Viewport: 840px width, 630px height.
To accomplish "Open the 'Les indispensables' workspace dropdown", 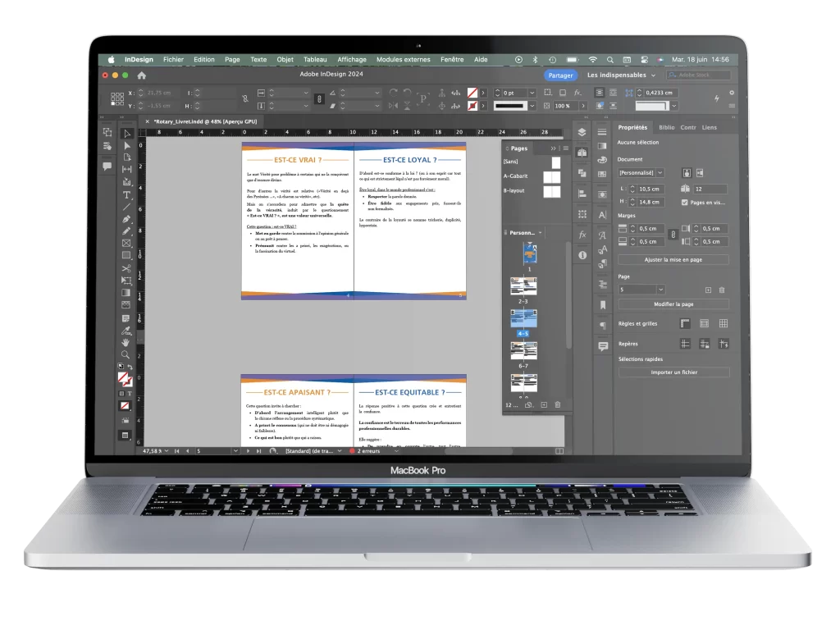I will click(x=621, y=75).
